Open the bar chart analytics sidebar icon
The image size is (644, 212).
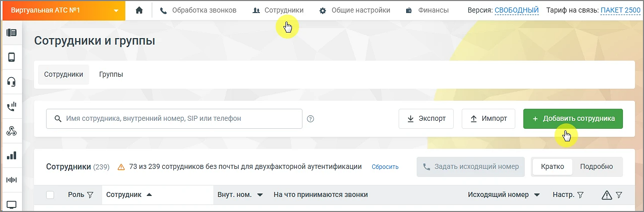(11, 155)
